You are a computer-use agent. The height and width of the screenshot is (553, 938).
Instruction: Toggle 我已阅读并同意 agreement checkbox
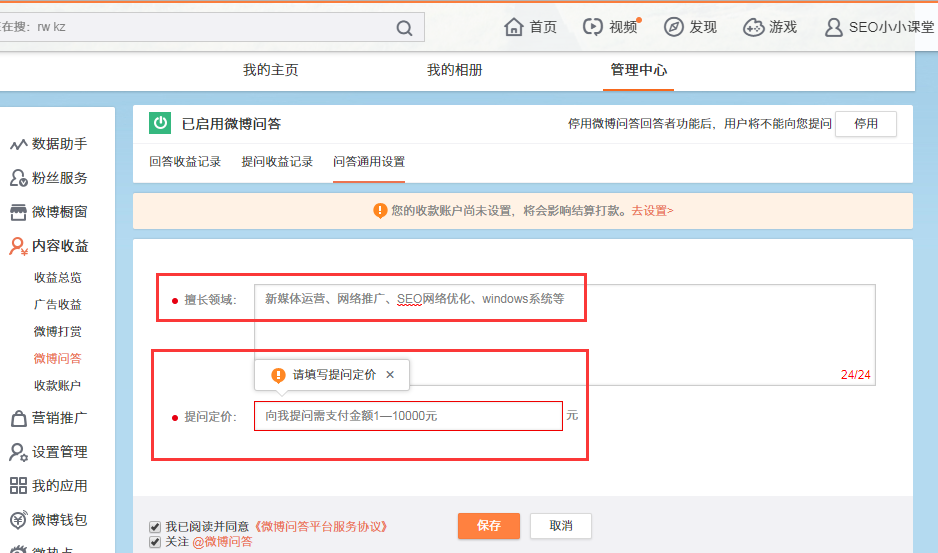point(155,527)
